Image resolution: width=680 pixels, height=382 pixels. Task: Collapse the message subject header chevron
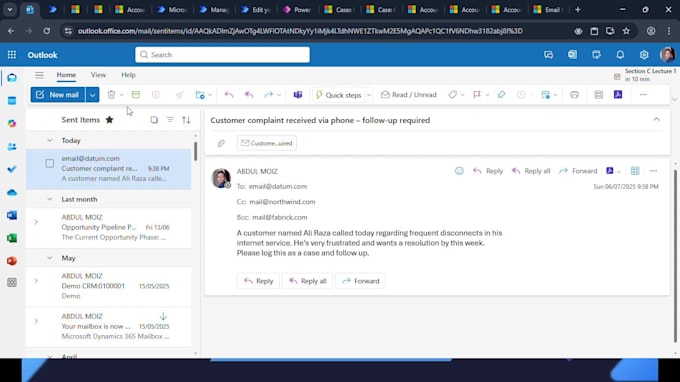click(x=657, y=120)
